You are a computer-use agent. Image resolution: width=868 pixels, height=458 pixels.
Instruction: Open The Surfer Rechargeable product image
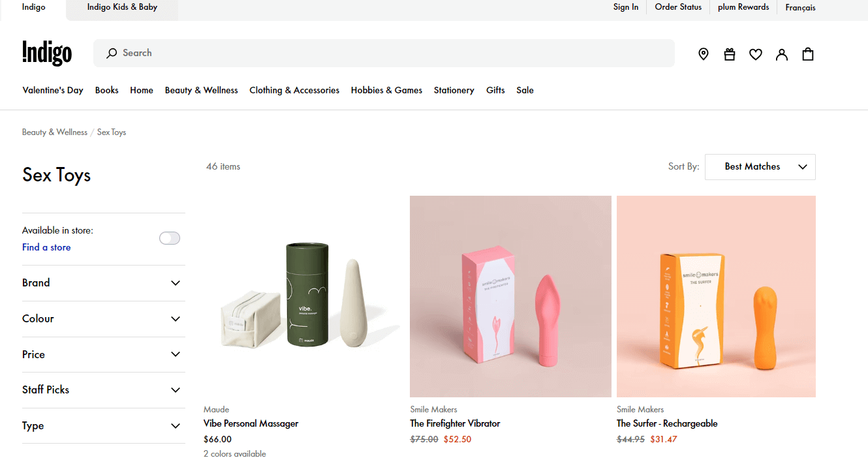[x=716, y=296]
